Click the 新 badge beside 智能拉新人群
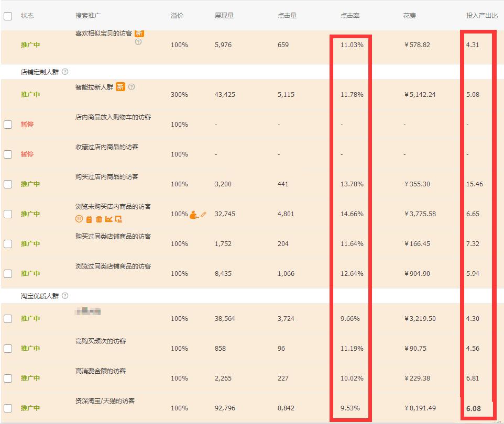 pyautogui.click(x=120, y=87)
